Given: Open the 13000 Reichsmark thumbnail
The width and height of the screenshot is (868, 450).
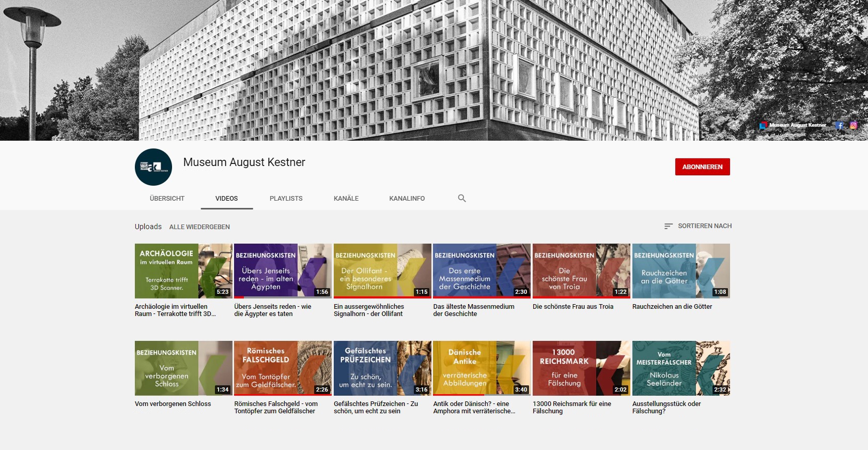Looking at the screenshot, I should pyautogui.click(x=581, y=368).
